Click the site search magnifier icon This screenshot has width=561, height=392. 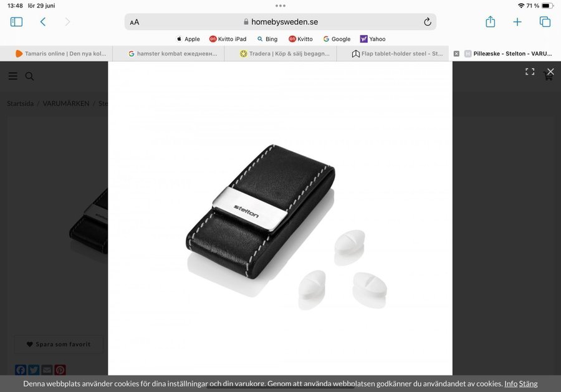(x=29, y=76)
